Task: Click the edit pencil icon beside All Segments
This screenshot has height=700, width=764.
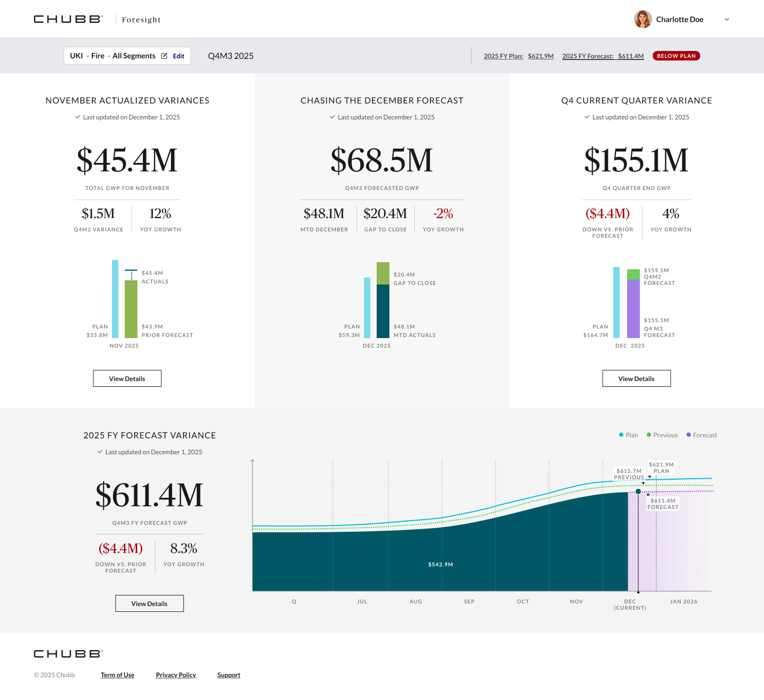Action: pos(164,56)
